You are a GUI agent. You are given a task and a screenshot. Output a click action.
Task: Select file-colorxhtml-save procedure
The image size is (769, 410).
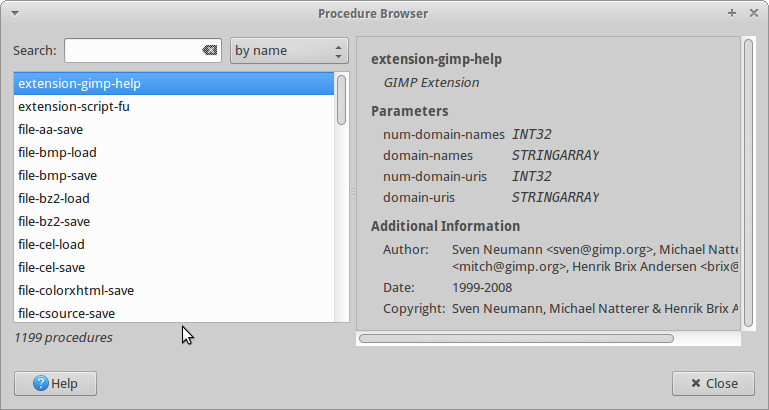pyautogui.click(x=174, y=290)
